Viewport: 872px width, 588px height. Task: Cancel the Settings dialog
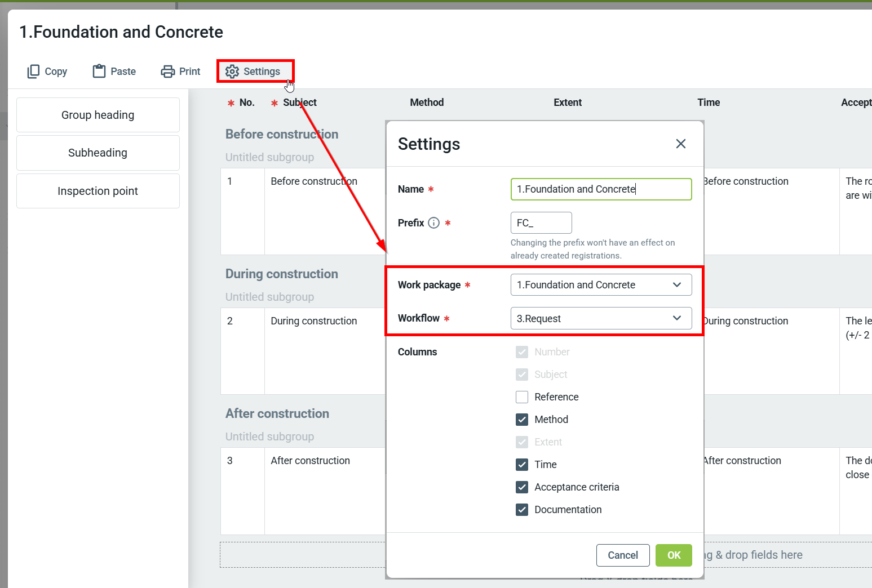tap(622, 555)
